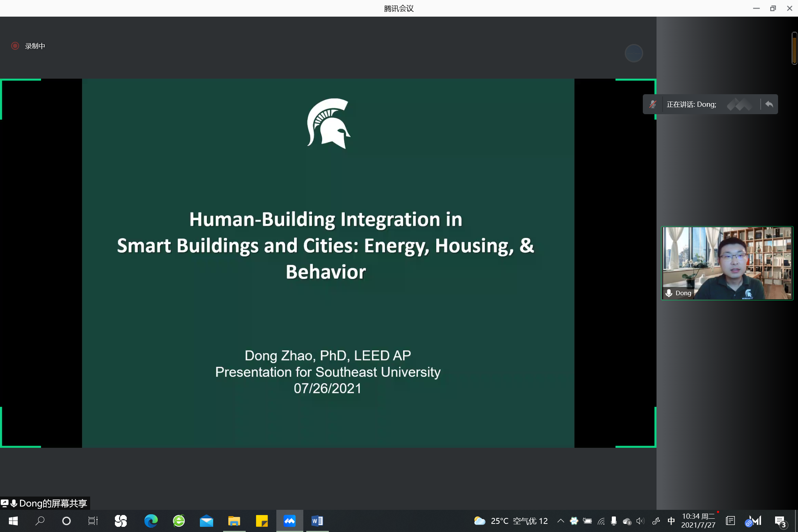Viewport: 798px width, 532px height.
Task: Open the Mail app in taskbar
Action: [206, 521]
